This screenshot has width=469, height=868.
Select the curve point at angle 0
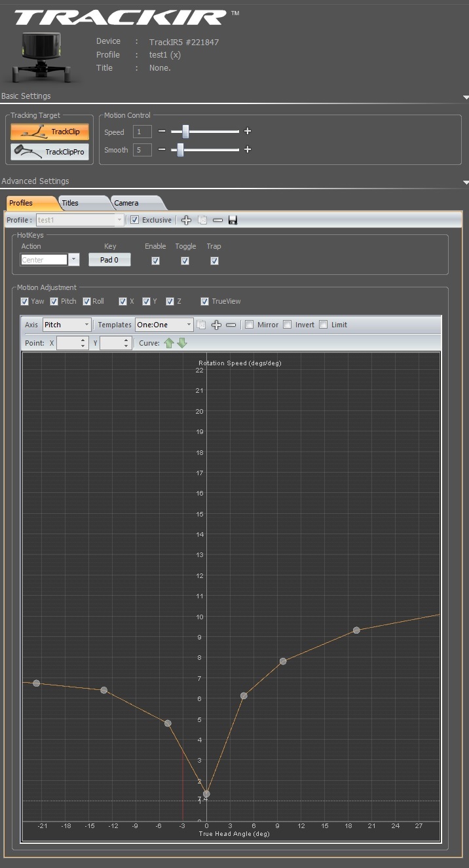pyautogui.click(x=206, y=793)
